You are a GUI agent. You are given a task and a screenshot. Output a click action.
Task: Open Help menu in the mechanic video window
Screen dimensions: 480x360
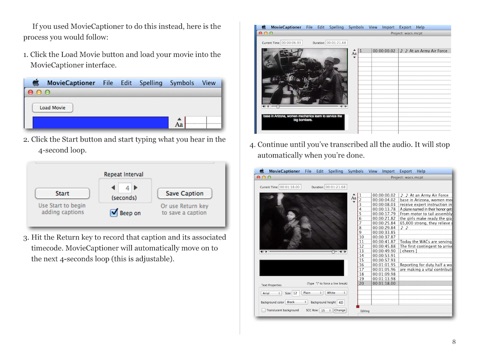(420, 27)
